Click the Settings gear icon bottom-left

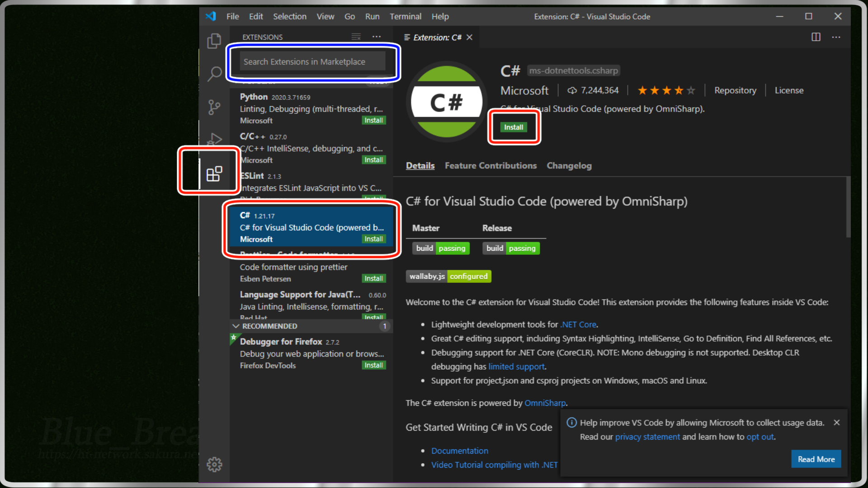pyautogui.click(x=215, y=464)
